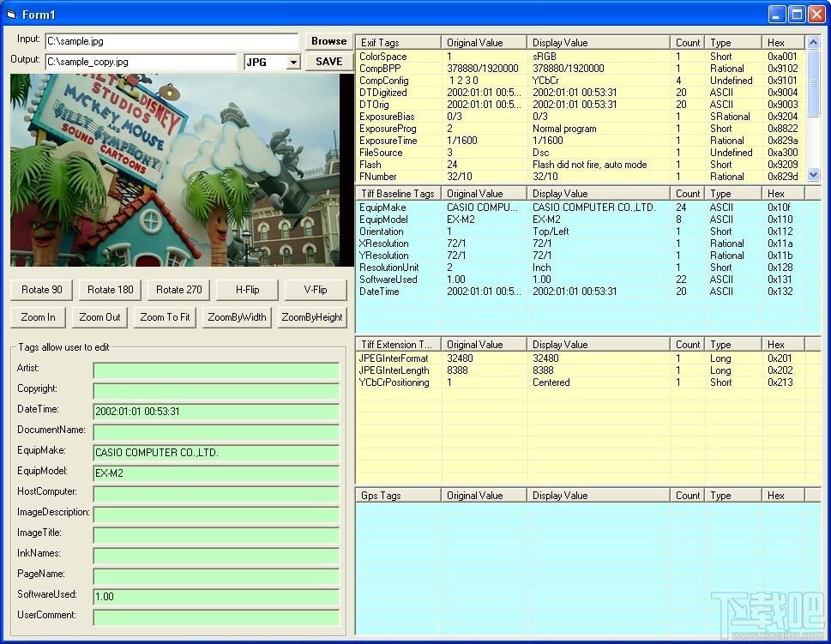Click Hex header in Tiff Baseline list
The image size is (831, 644).
783,194
